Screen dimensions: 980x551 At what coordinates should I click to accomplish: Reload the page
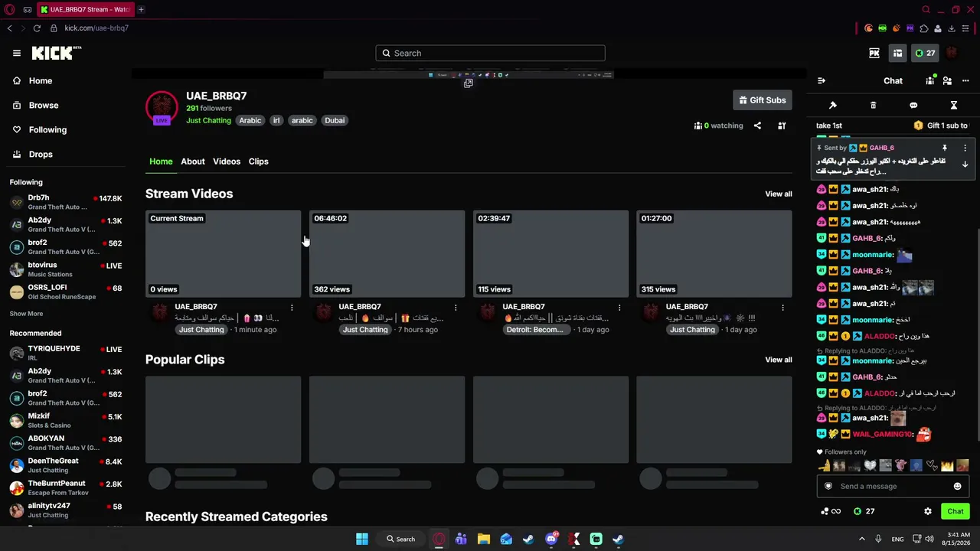tap(37, 28)
